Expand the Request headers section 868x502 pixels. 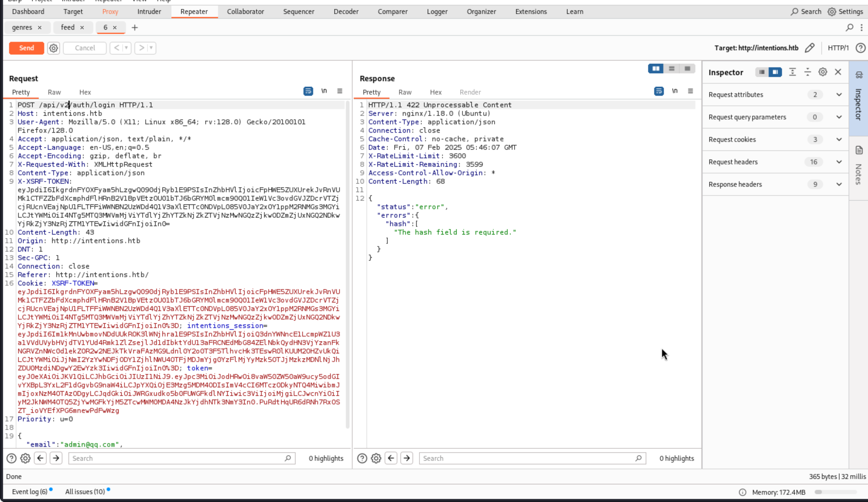tap(839, 162)
